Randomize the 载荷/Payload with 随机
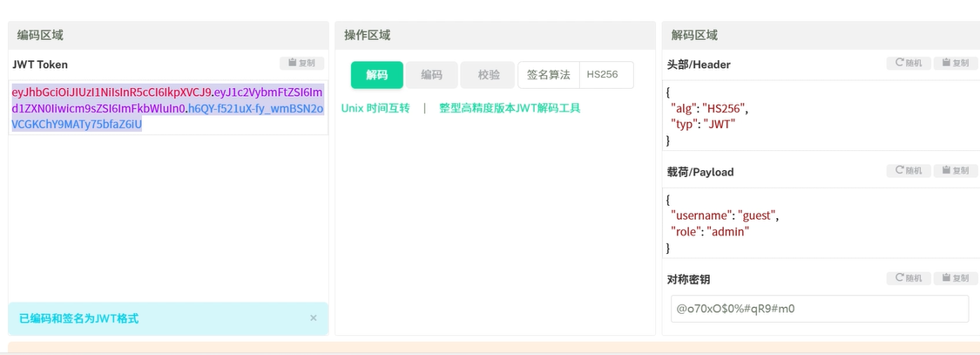The height and width of the screenshot is (355, 980). 908,171
